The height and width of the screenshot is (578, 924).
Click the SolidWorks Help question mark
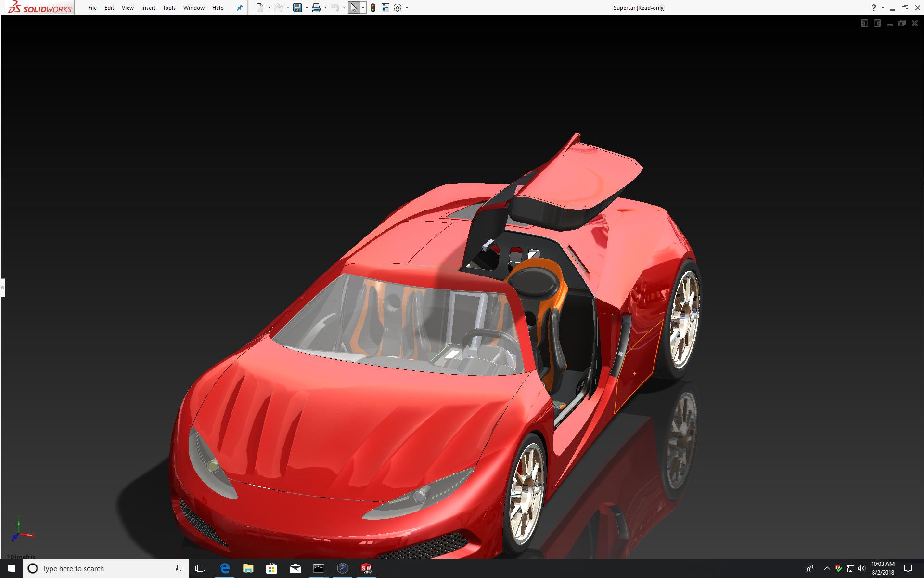(873, 8)
